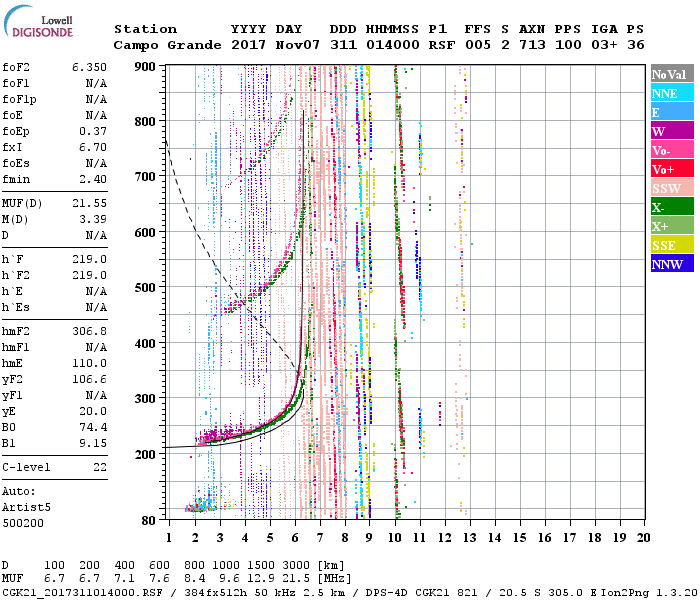This screenshot has width=700, height=600.
Task: Pick the W purple legend swatch
Action: pos(671,131)
